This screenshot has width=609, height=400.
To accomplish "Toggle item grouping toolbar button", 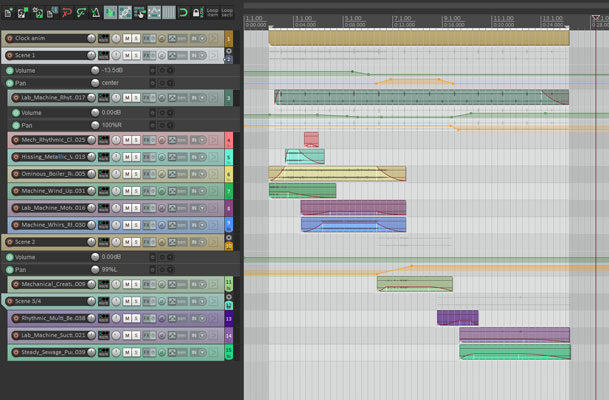I will [x=125, y=12].
